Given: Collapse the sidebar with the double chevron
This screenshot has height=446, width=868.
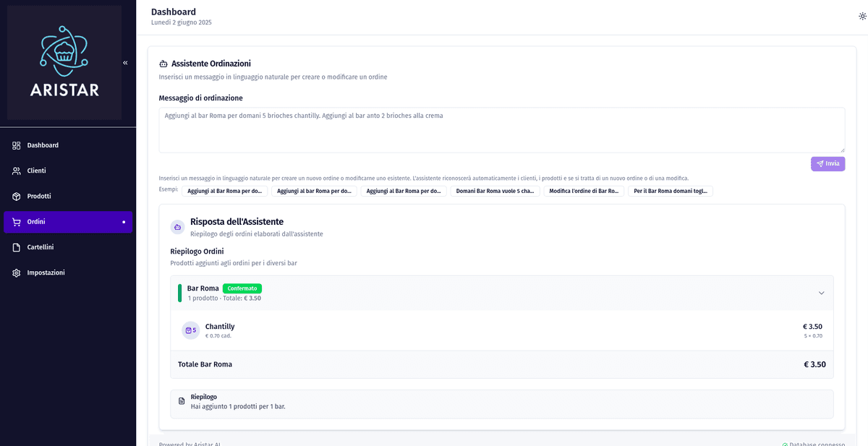Looking at the screenshot, I should pos(125,63).
